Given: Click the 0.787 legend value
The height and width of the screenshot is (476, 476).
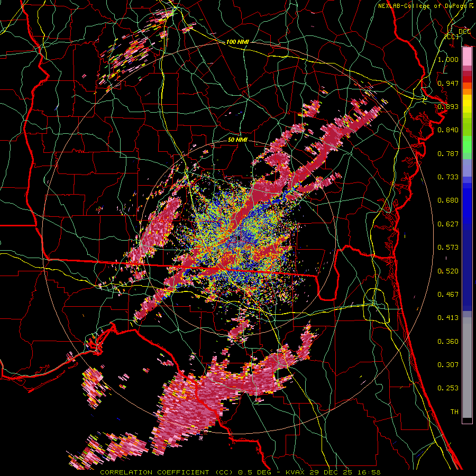Looking at the screenshot, I should [448, 153].
